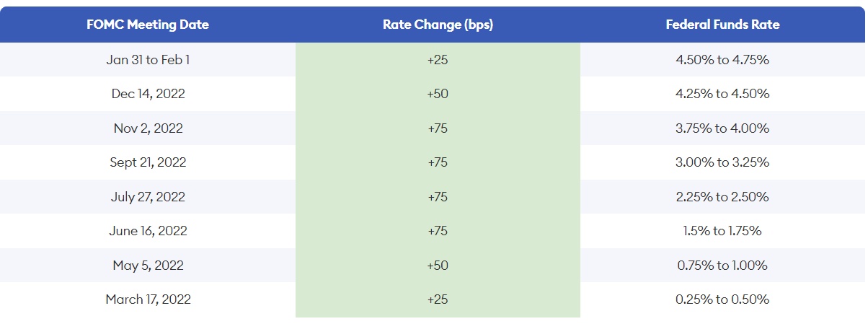Select the 1.5% to 1.75% rate cell
Image resolution: width=868 pixels, height=324 pixels.
pos(722,231)
